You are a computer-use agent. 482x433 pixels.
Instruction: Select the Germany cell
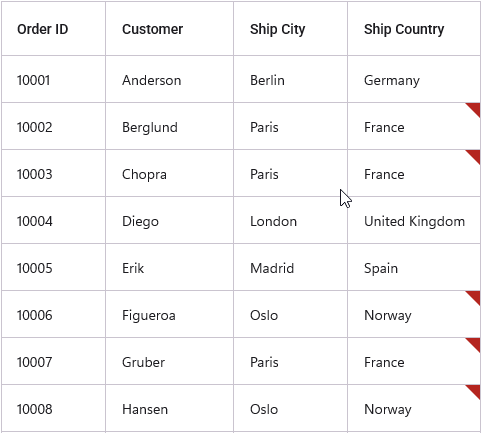414,79
